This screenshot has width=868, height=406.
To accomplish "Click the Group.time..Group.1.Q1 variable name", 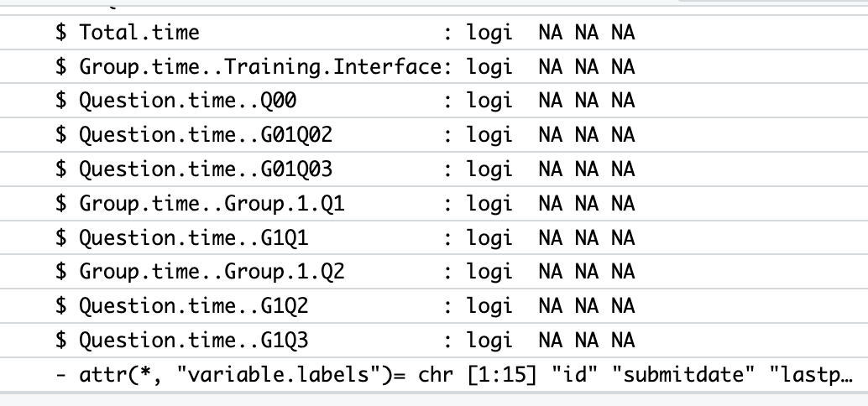I will tap(212, 205).
